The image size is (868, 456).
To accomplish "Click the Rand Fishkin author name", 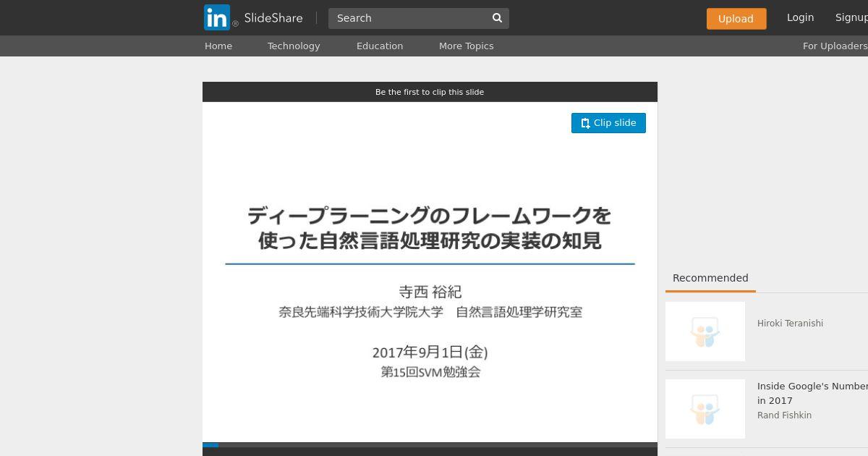I will (x=784, y=415).
